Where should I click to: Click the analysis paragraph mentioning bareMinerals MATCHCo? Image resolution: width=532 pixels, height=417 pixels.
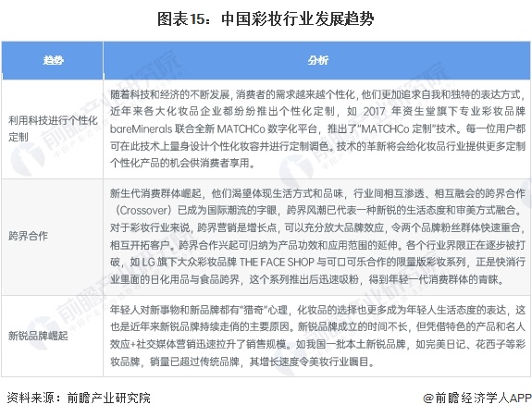317,129
